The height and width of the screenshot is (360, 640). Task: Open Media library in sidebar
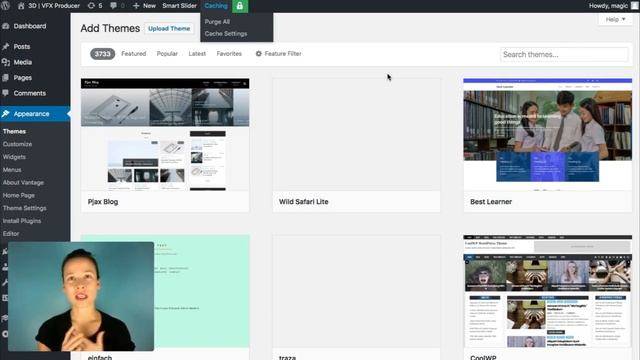pos(22,62)
